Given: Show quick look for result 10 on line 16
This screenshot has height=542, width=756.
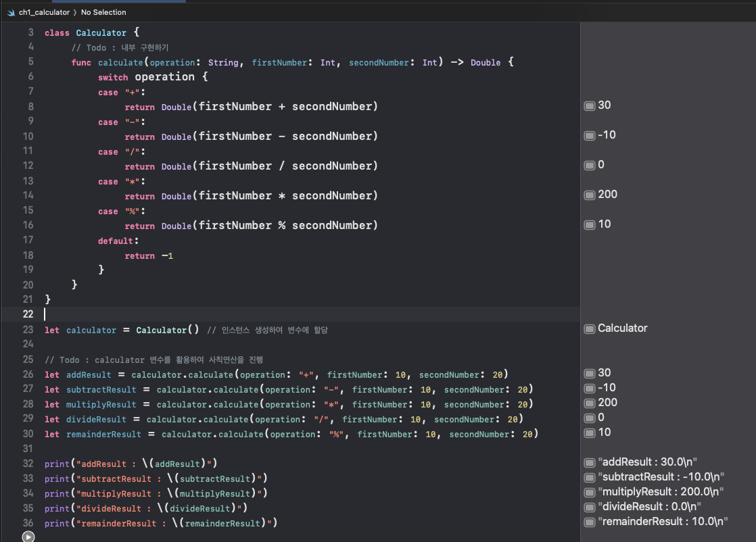Looking at the screenshot, I should click(589, 225).
